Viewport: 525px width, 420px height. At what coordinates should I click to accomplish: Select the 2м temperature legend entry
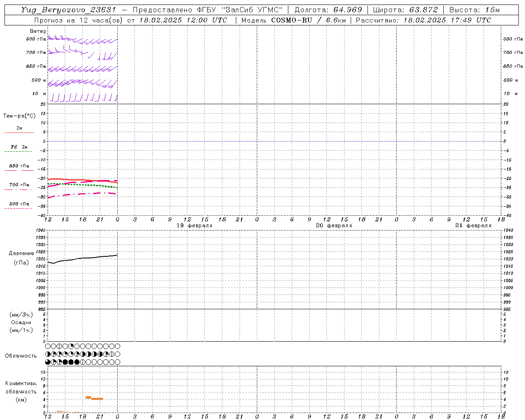[19, 128]
